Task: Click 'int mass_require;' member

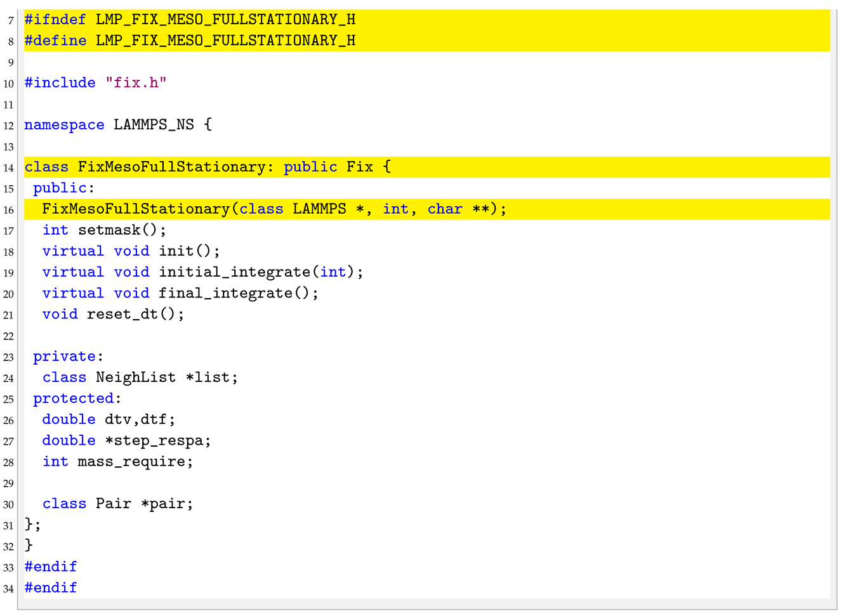Action: point(117,462)
